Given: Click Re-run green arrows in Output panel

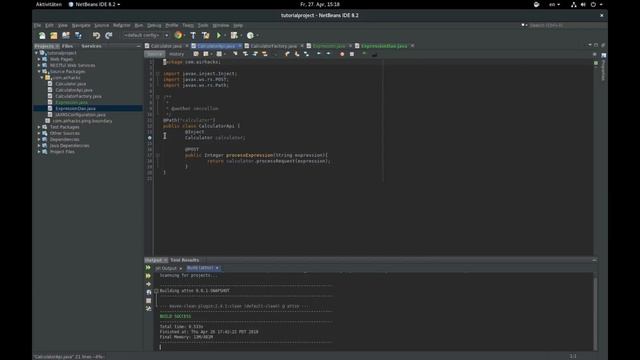Looking at the screenshot, I should pos(148,268).
